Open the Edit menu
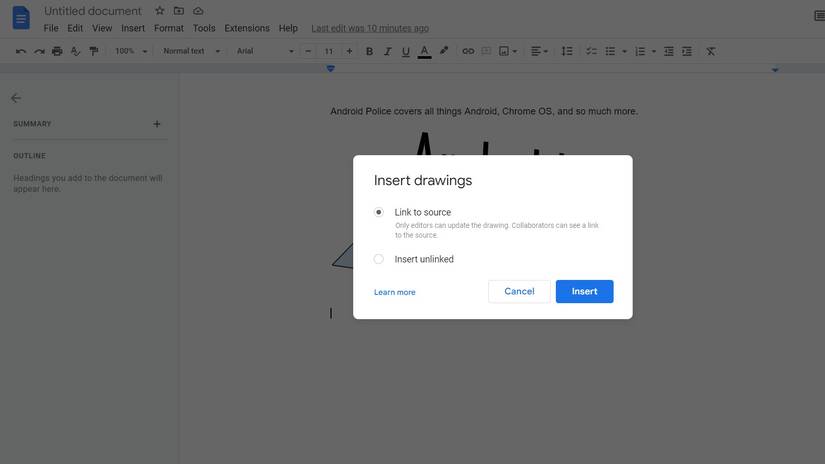This screenshot has height=464, width=825. (75, 28)
